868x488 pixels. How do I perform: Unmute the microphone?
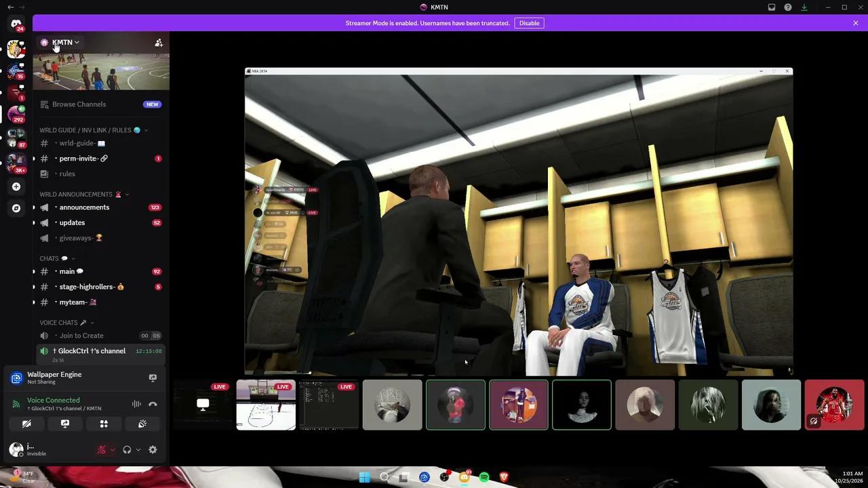102,449
